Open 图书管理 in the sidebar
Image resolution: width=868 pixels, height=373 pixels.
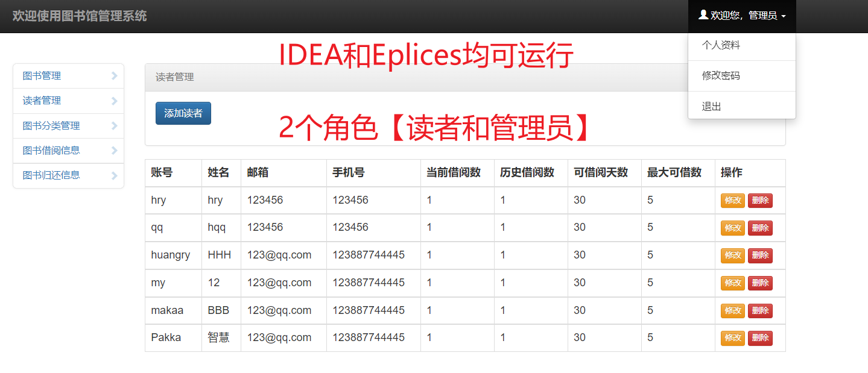(x=68, y=76)
